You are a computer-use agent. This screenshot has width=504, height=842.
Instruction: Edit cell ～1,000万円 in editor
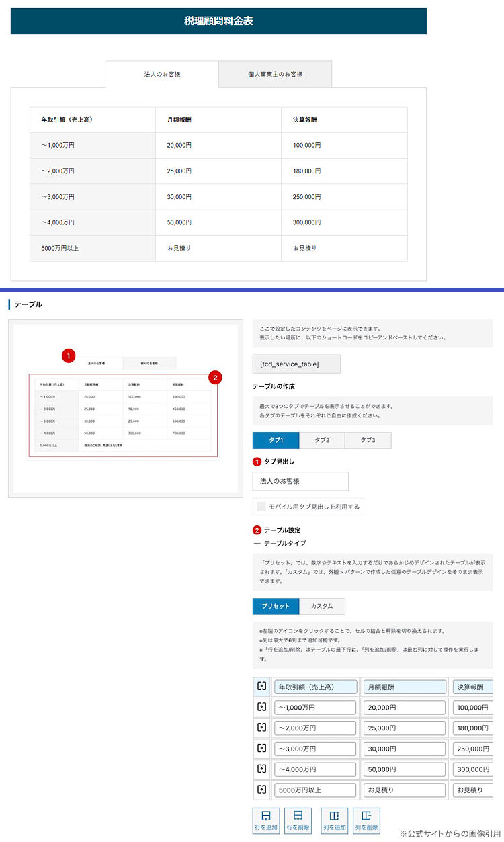point(315,708)
